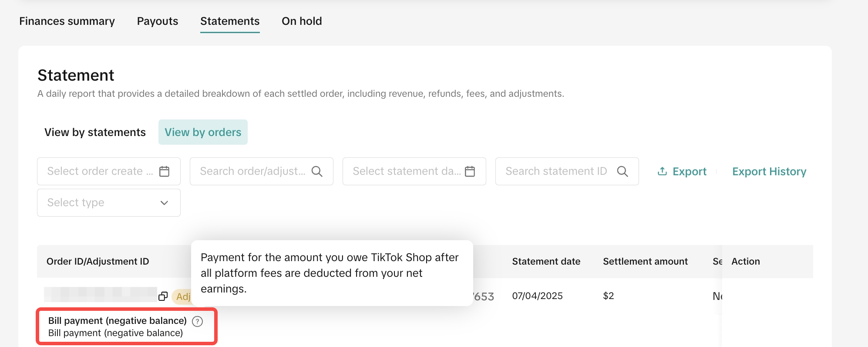Click into Search order/adjustment input
868x347 pixels.
point(252,171)
